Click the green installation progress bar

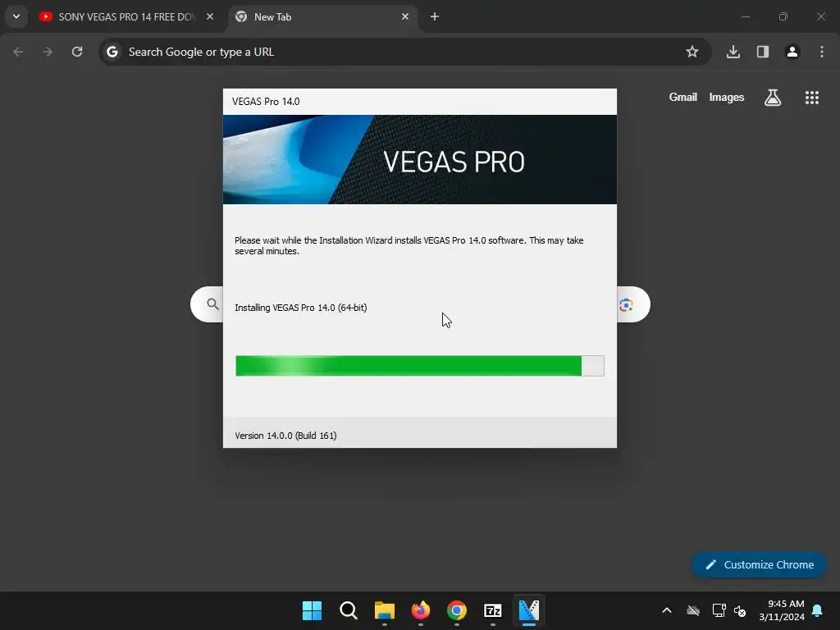point(420,366)
